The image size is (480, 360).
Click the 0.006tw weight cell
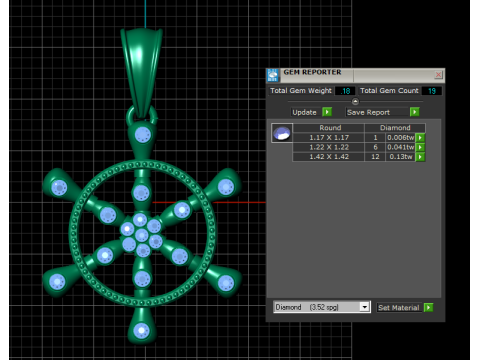pyautogui.click(x=401, y=137)
